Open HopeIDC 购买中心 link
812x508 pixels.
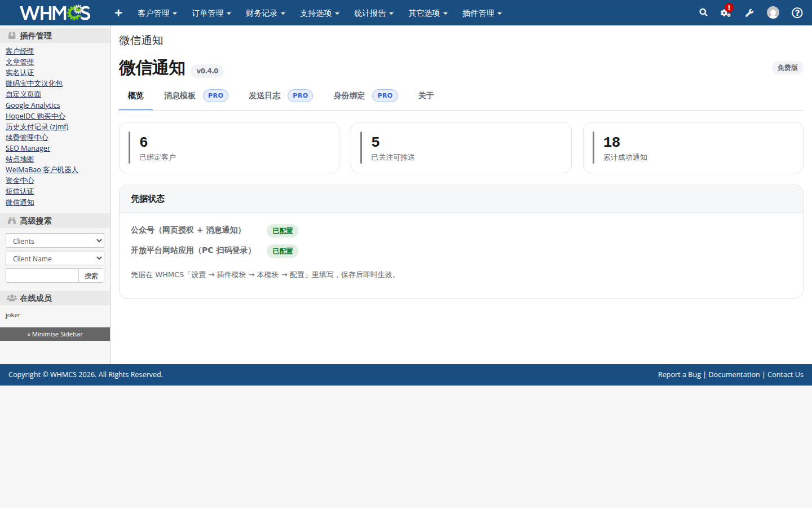36,116
